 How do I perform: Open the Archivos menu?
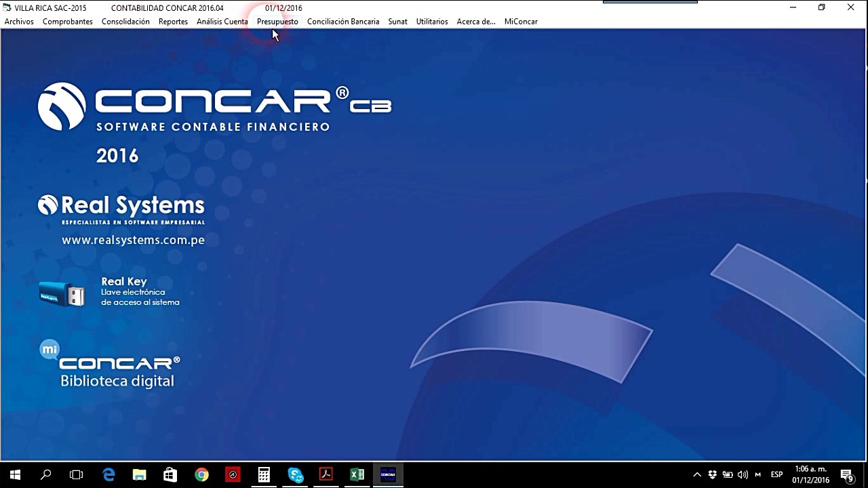(19, 22)
